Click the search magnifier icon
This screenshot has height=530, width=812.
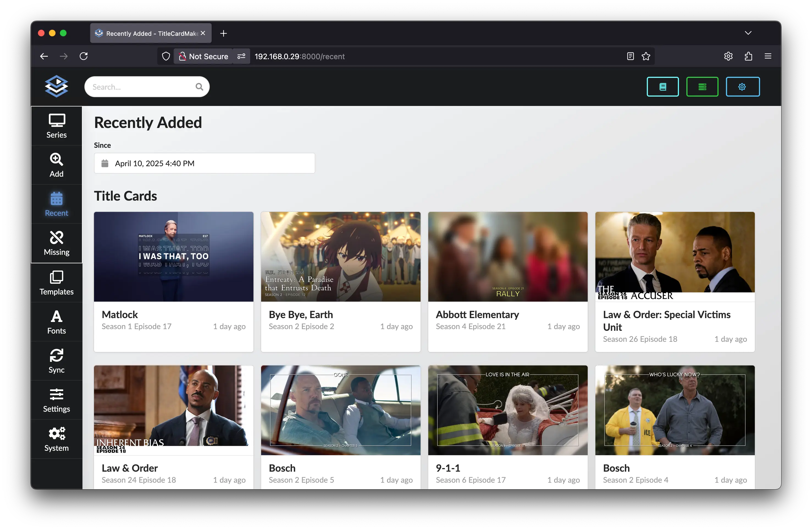[x=199, y=87]
